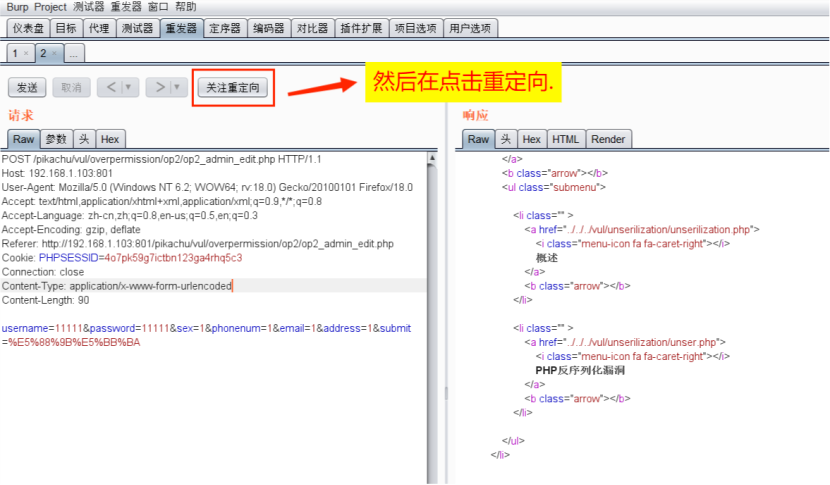830x485 pixels.
Task: Click the Content-Type header line
Action: (116, 286)
